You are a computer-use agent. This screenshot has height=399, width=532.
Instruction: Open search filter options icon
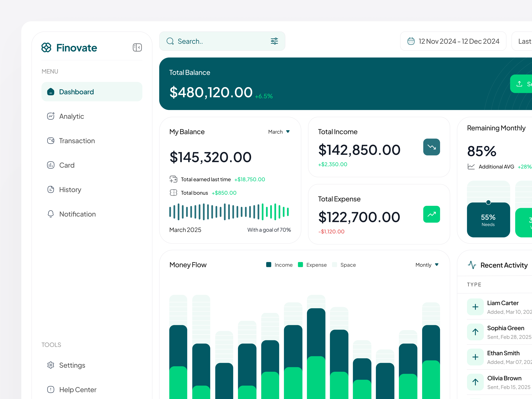pos(274,41)
